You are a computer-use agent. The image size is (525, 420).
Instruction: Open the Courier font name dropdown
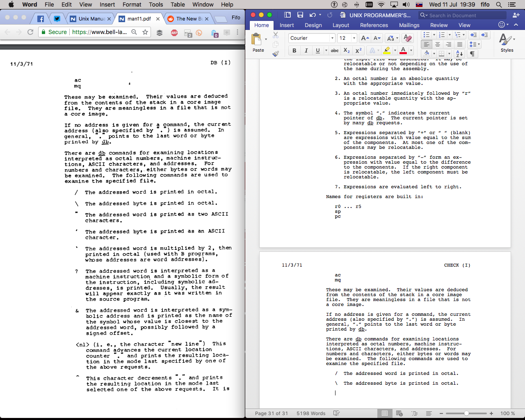pos(333,38)
